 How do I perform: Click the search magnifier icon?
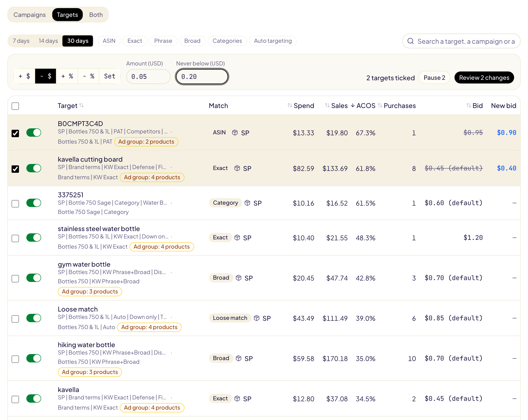tap(411, 41)
